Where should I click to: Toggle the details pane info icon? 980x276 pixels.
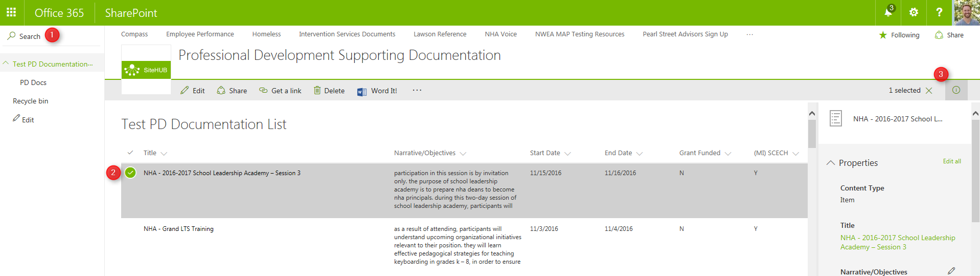tap(956, 90)
